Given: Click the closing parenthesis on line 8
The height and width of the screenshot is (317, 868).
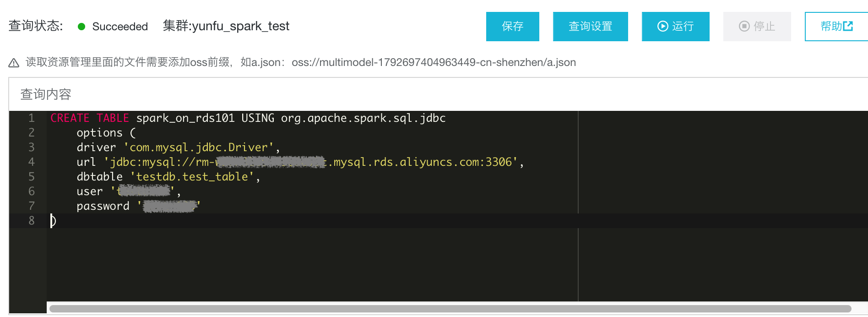Looking at the screenshot, I should point(53,221).
